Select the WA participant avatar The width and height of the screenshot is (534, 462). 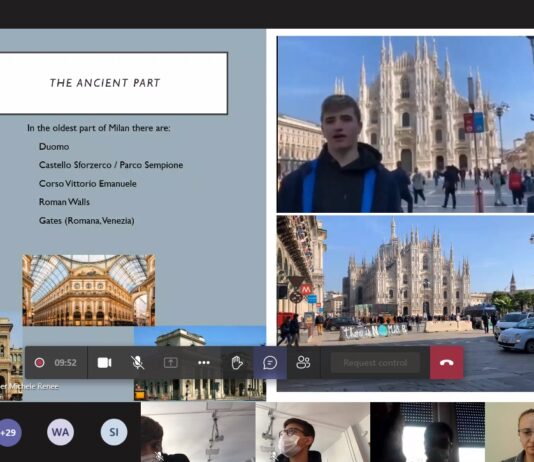[x=60, y=432]
